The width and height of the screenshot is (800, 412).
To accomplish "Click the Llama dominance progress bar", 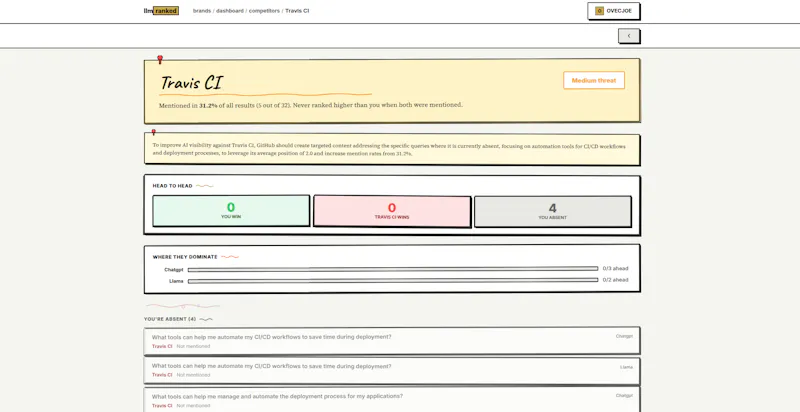I will (393, 280).
